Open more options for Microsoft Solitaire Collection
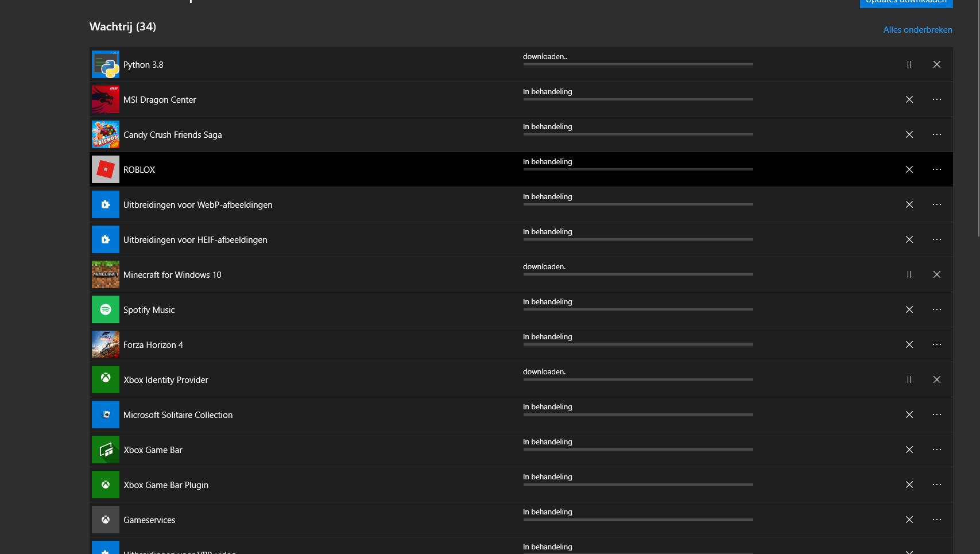The width and height of the screenshot is (980, 554). click(937, 414)
